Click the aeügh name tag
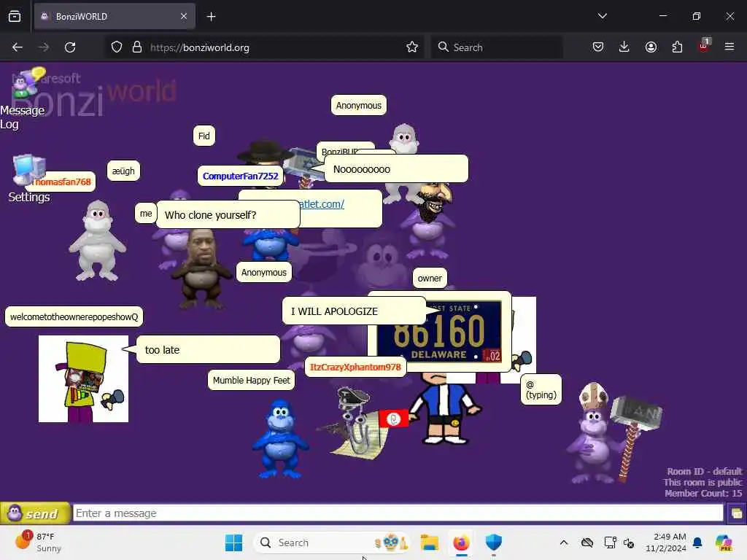 click(x=123, y=171)
